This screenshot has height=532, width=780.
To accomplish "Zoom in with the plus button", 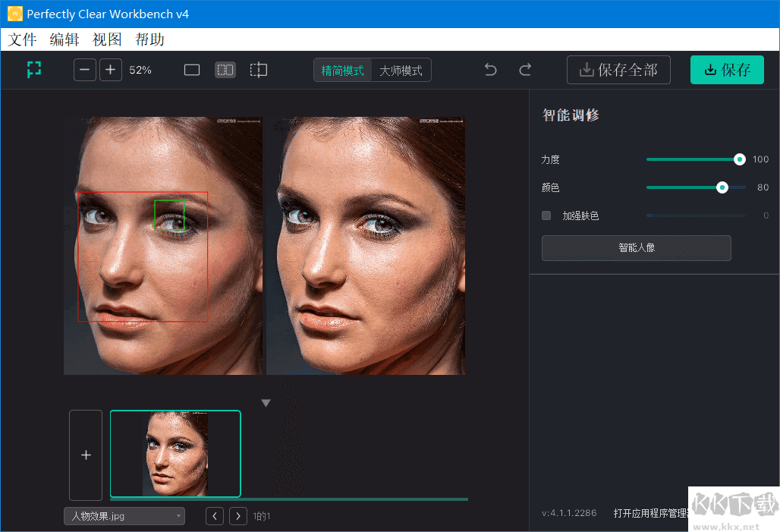I will tap(111, 70).
